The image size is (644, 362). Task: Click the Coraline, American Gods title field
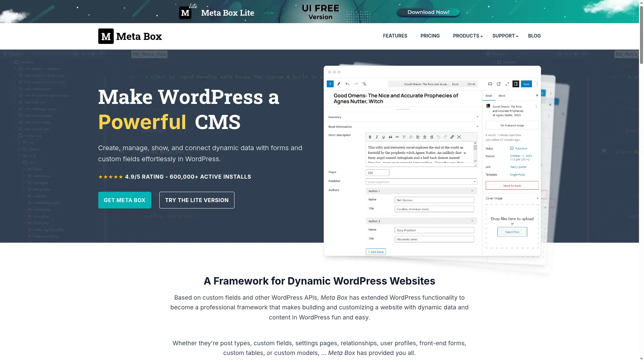(434, 209)
